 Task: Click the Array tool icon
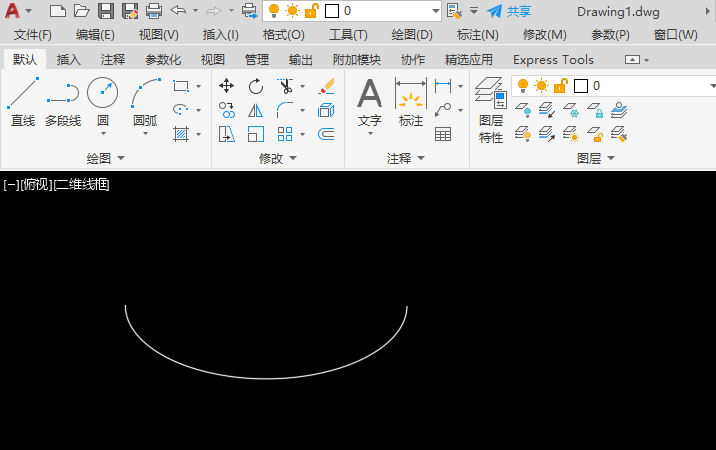click(x=285, y=134)
